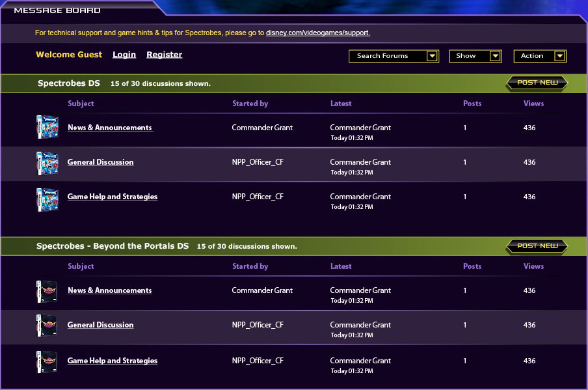The height and width of the screenshot is (390, 588).
Task: Click NPP_Officer_CF starter of Beyond the Portals General Discussion
Action: 258,325
